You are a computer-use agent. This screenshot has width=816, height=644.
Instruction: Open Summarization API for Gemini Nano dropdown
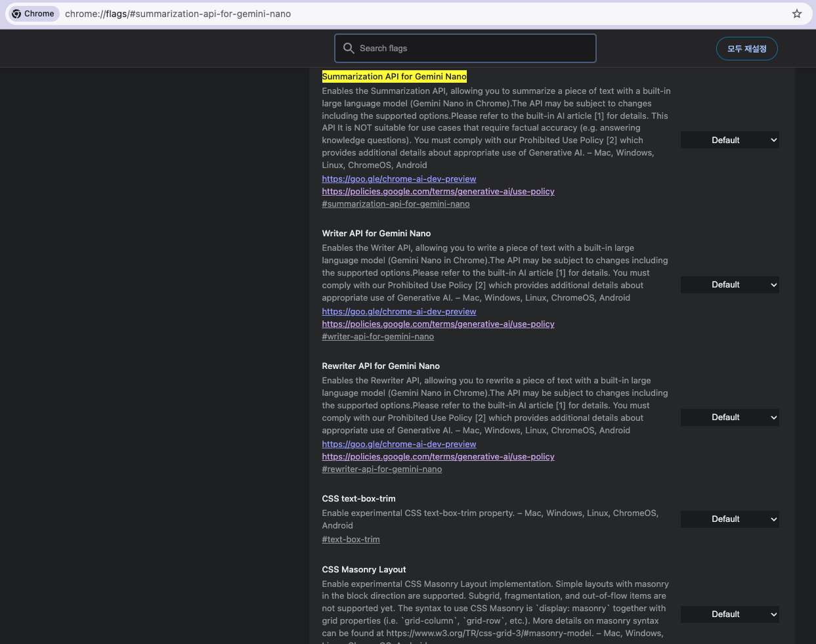coord(730,140)
